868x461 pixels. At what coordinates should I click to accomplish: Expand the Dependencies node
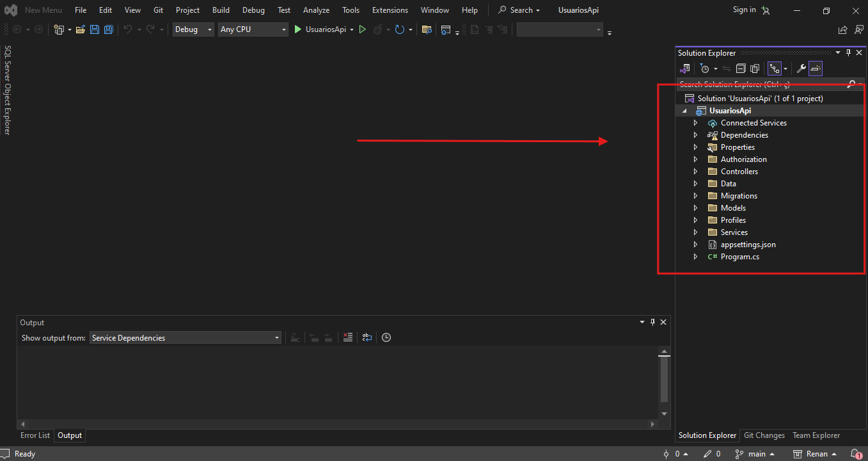(x=696, y=135)
